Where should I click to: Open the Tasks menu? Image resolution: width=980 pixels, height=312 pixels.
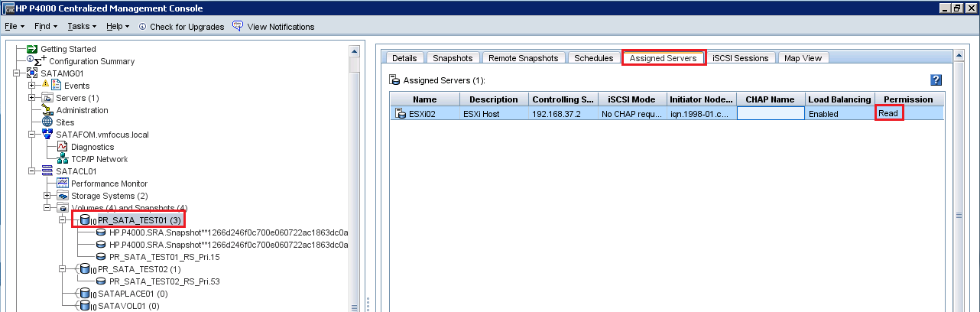click(81, 27)
